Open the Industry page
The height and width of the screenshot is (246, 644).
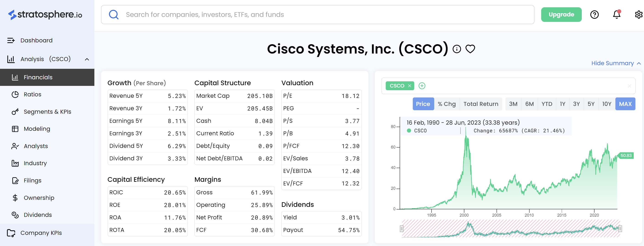point(35,163)
